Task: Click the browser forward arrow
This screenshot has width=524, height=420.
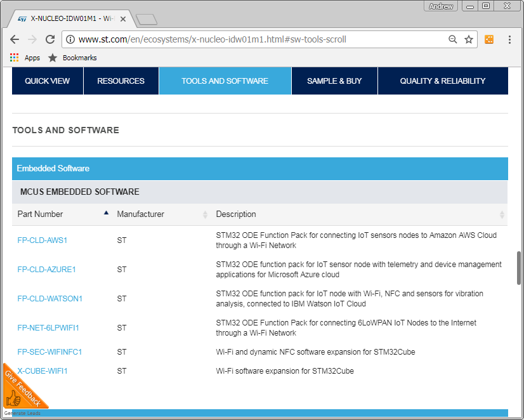Action: (32, 39)
